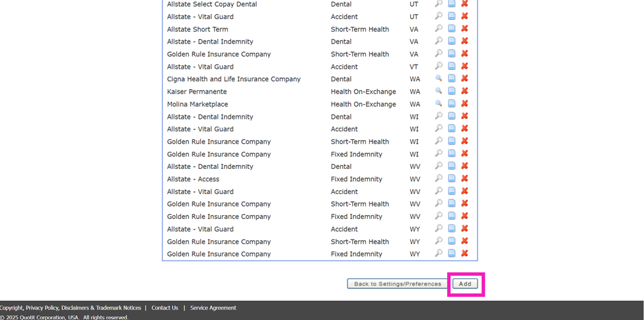Click the VT state cell
Screen dimensions: 644x320
(413, 67)
